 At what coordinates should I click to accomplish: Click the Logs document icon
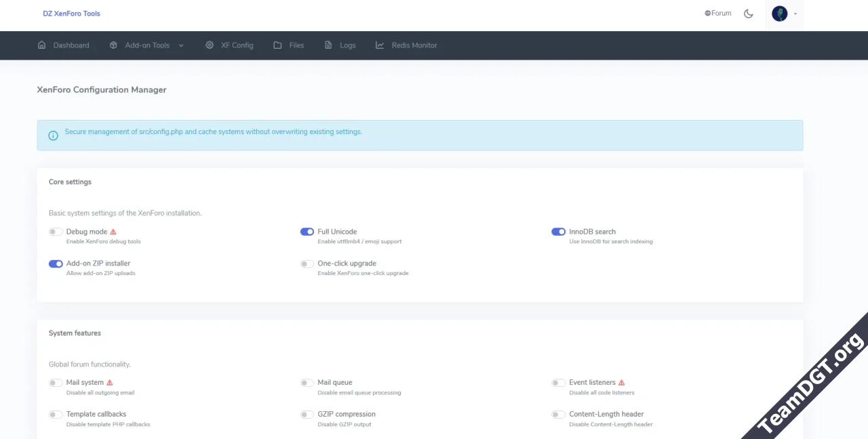[x=328, y=45]
